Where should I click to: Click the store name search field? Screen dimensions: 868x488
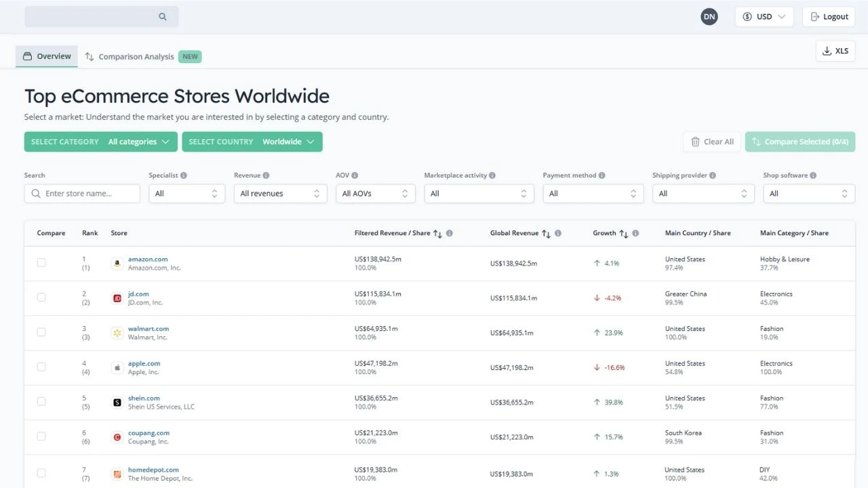[x=81, y=193]
